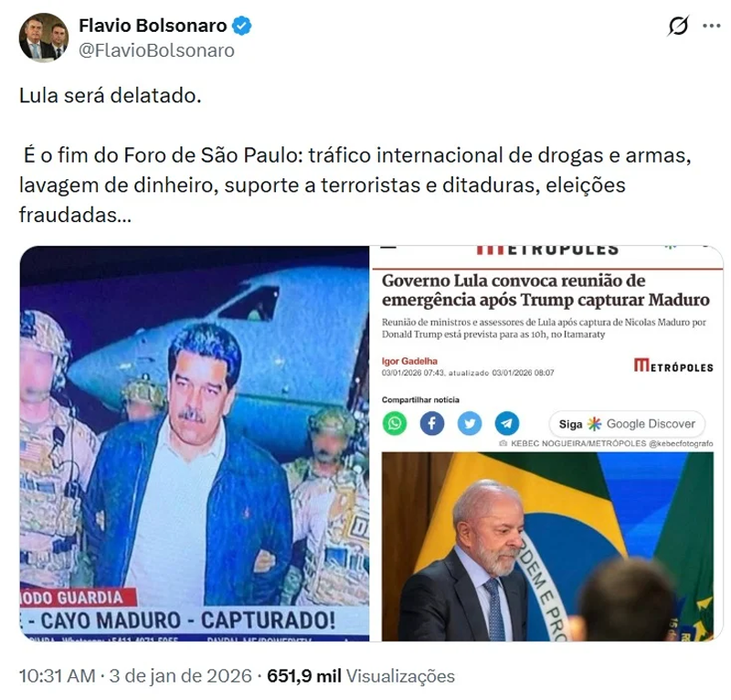
Task: Open the three-dot more options menu
Action: coord(712,26)
